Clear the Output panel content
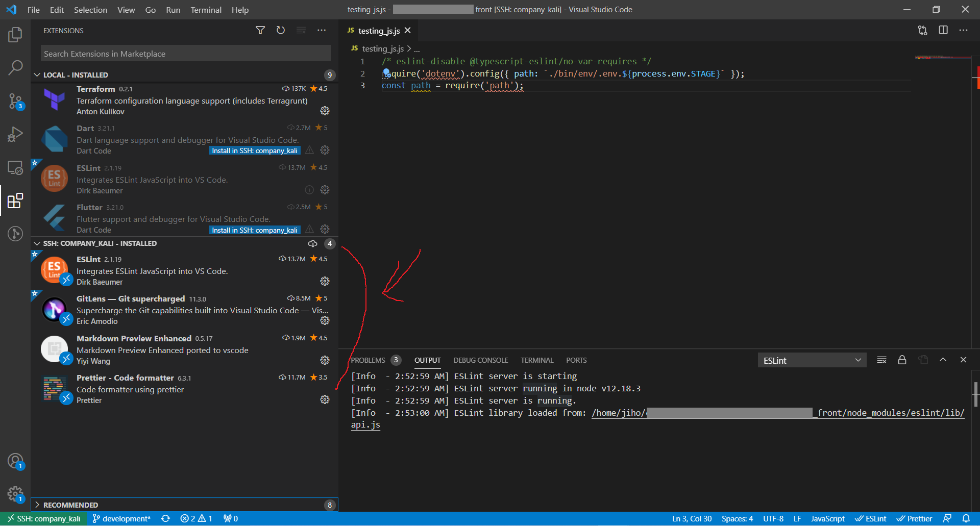 pyautogui.click(x=881, y=360)
